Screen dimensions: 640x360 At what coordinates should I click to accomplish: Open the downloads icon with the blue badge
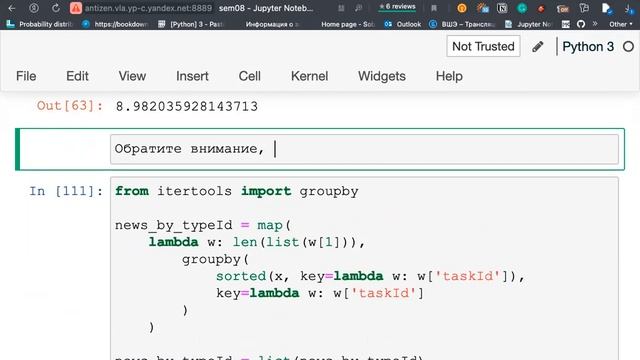606,8
